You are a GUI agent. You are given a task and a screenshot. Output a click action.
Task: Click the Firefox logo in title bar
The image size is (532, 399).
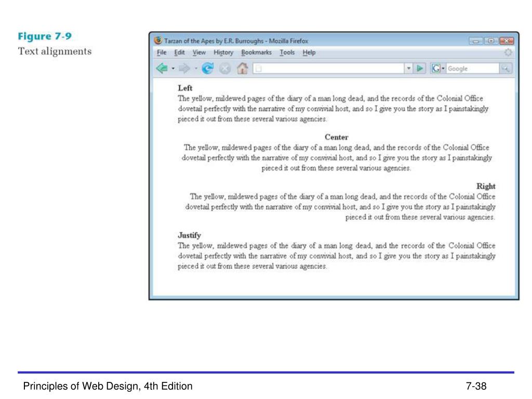158,41
